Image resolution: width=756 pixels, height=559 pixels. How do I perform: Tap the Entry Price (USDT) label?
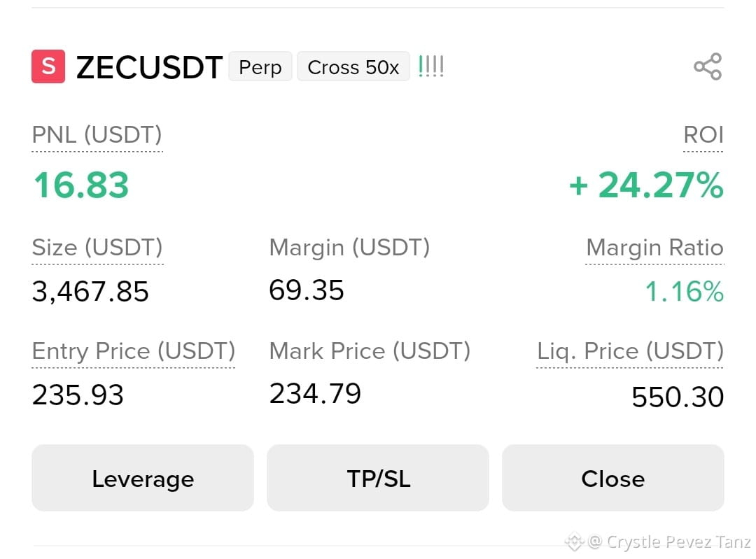coord(134,351)
